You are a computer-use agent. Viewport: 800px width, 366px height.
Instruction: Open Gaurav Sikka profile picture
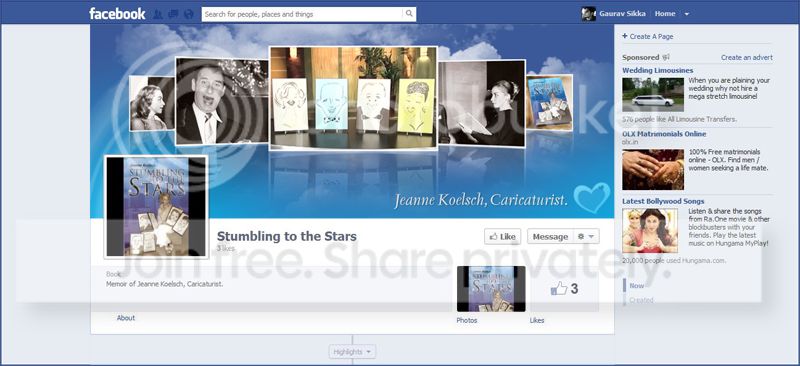pyautogui.click(x=588, y=14)
